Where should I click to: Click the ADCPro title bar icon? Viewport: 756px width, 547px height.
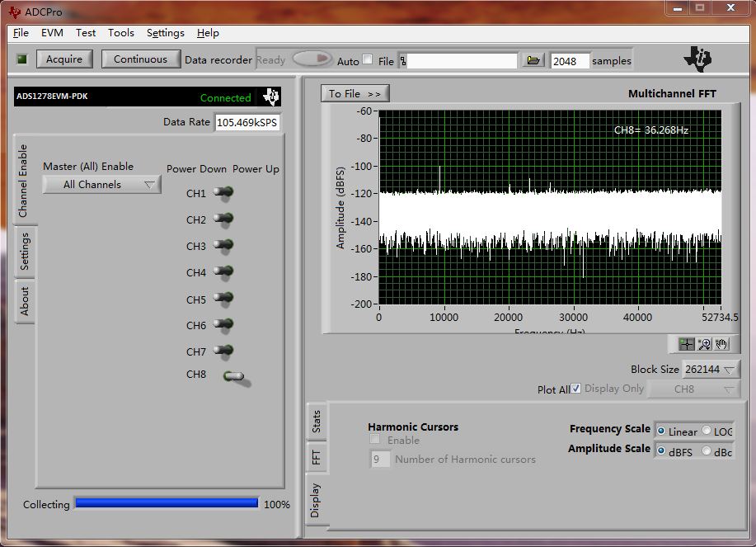14,12
